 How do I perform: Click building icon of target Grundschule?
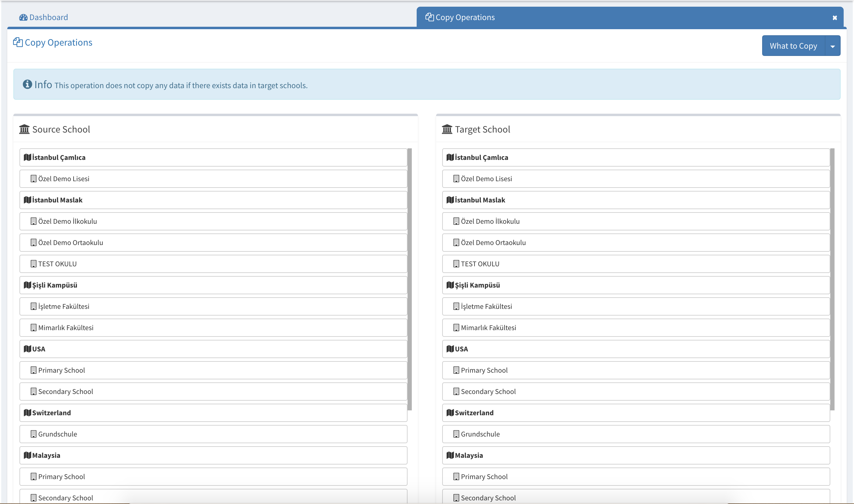click(456, 434)
